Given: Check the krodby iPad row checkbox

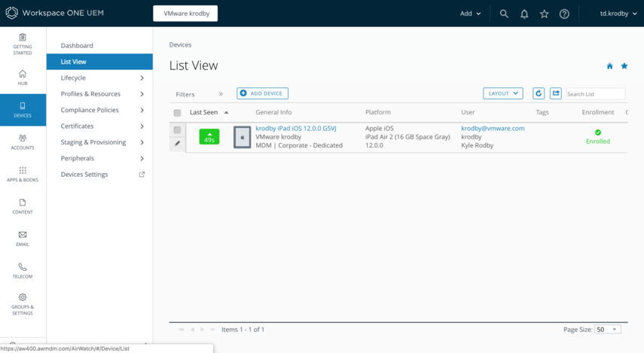Looking at the screenshot, I should click(178, 130).
